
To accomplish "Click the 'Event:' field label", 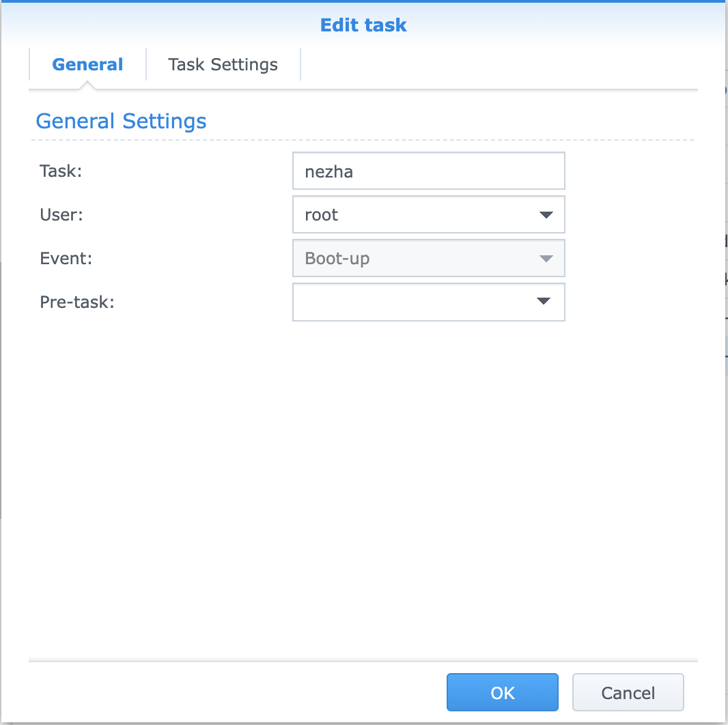I will point(66,259).
